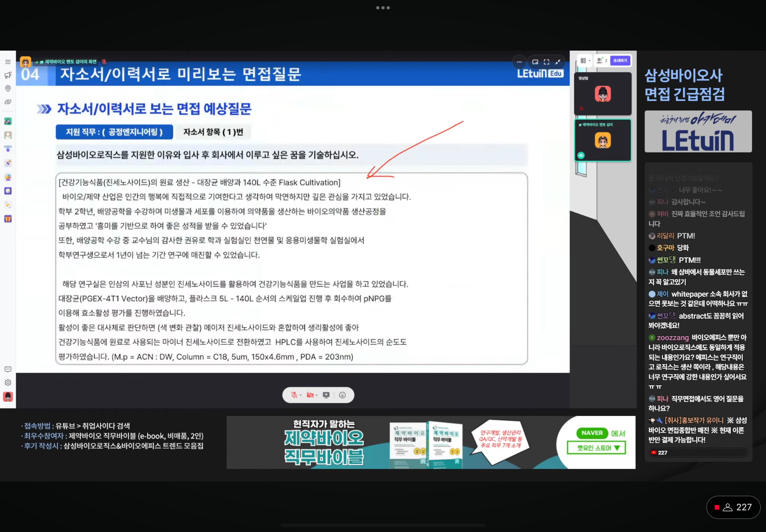Image resolution: width=766 pixels, height=532 pixels.
Task: Unmute the microphone in bottom control bar
Action: (294, 395)
